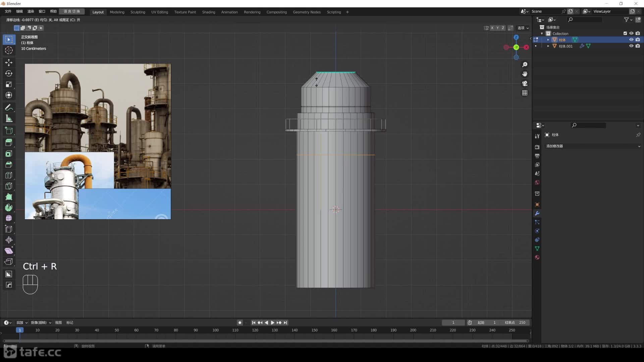Screen dimensions: 644x362
Task: Open 添加修改器 add modifier dropdown
Action: tap(593, 146)
